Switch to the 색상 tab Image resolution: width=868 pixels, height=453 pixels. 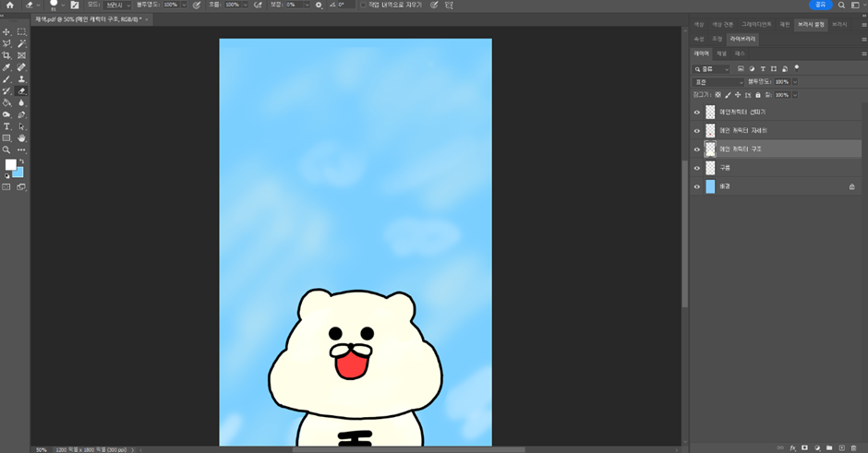pos(699,25)
